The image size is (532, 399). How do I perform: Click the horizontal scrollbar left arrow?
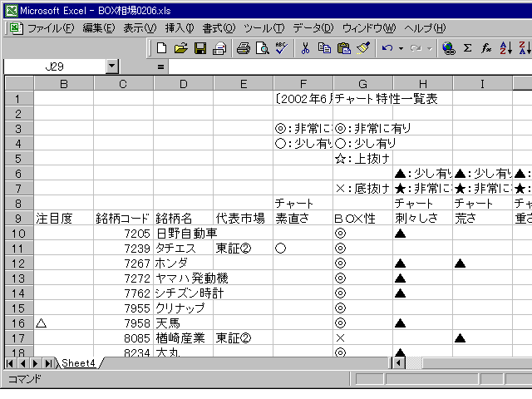click(x=399, y=363)
